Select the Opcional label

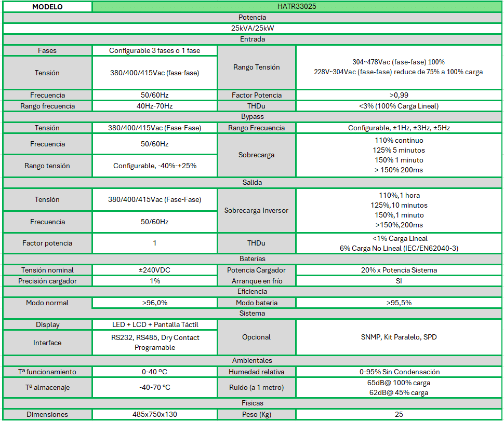coord(257,337)
